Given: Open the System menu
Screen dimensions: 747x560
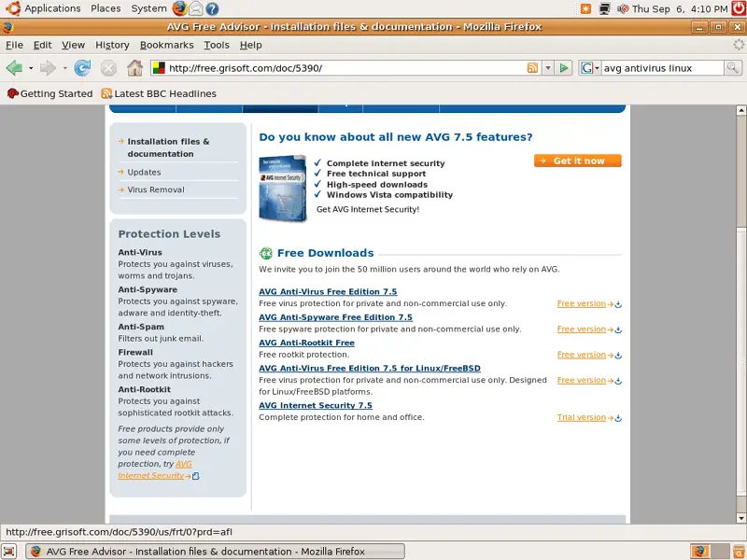Looking at the screenshot, I should pyautogui.click(x=148, y=8).
